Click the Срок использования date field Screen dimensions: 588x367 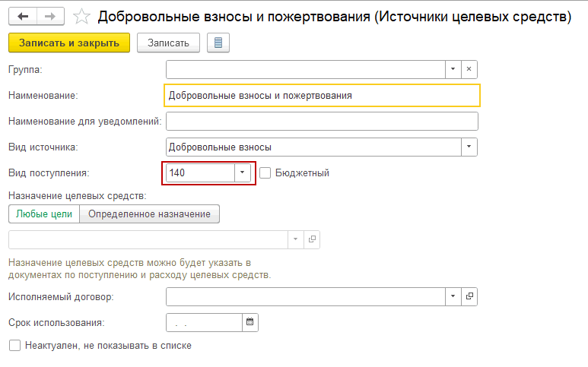204,322
